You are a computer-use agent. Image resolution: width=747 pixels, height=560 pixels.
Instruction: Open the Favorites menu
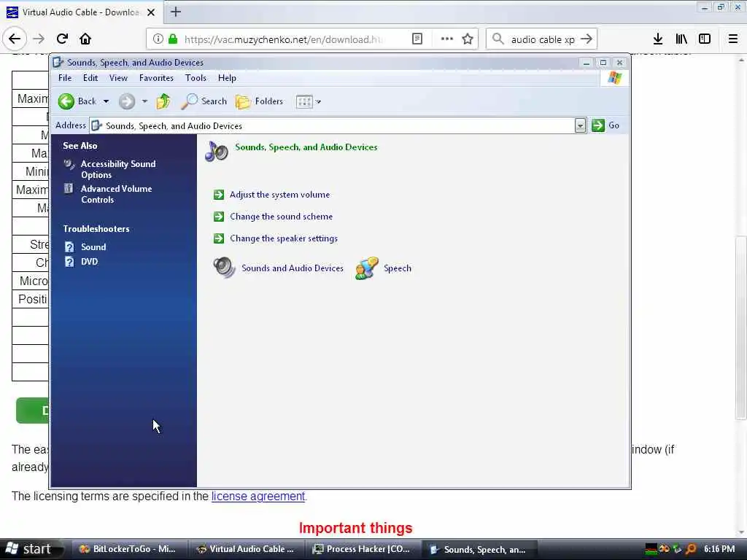pyautogui.click(x=156, y=77)
